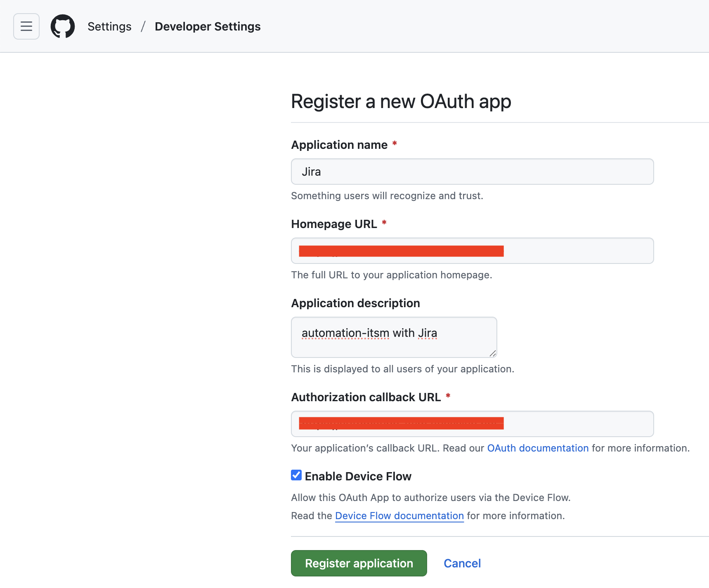
Task: Click the Enable Device Flow label text
Action: [358, 476]
